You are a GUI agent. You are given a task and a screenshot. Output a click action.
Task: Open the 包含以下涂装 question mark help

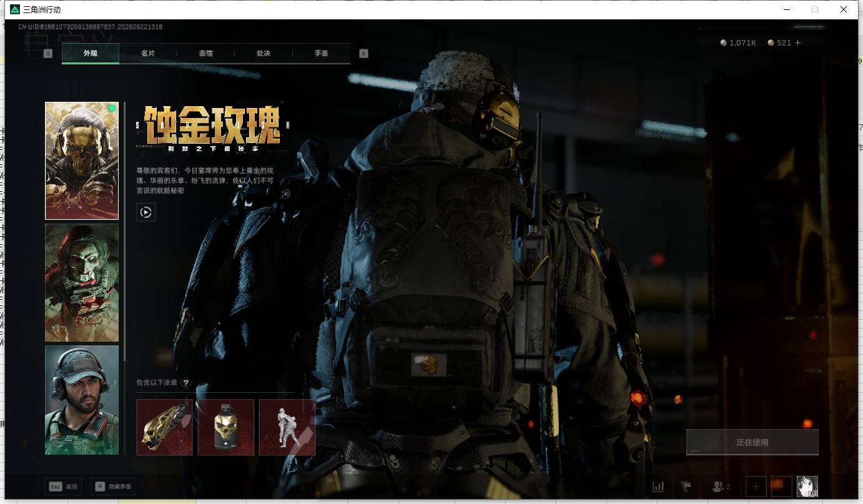pos(185,383)
